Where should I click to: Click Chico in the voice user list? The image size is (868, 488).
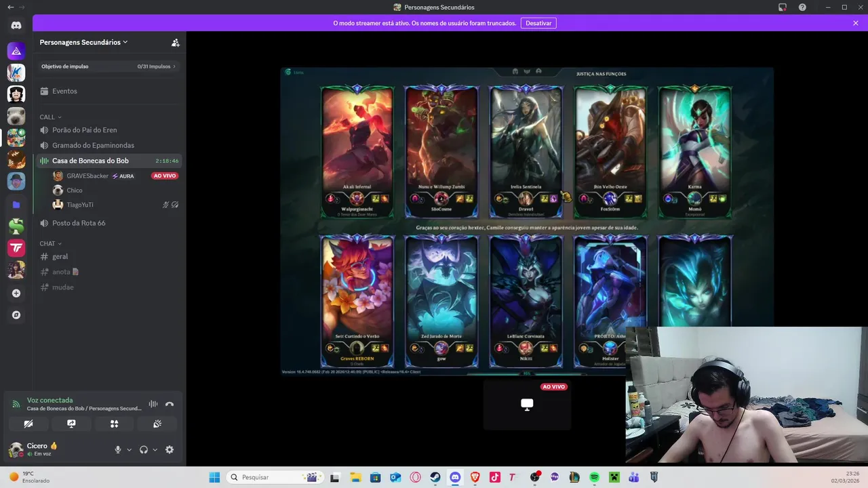(75, 190)
